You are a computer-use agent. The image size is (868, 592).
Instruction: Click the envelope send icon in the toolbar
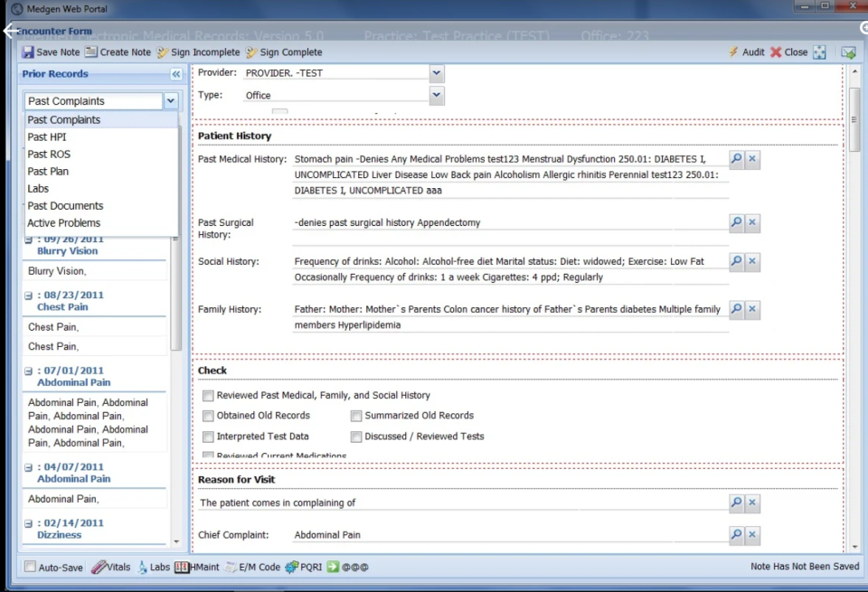pos(848,52)
